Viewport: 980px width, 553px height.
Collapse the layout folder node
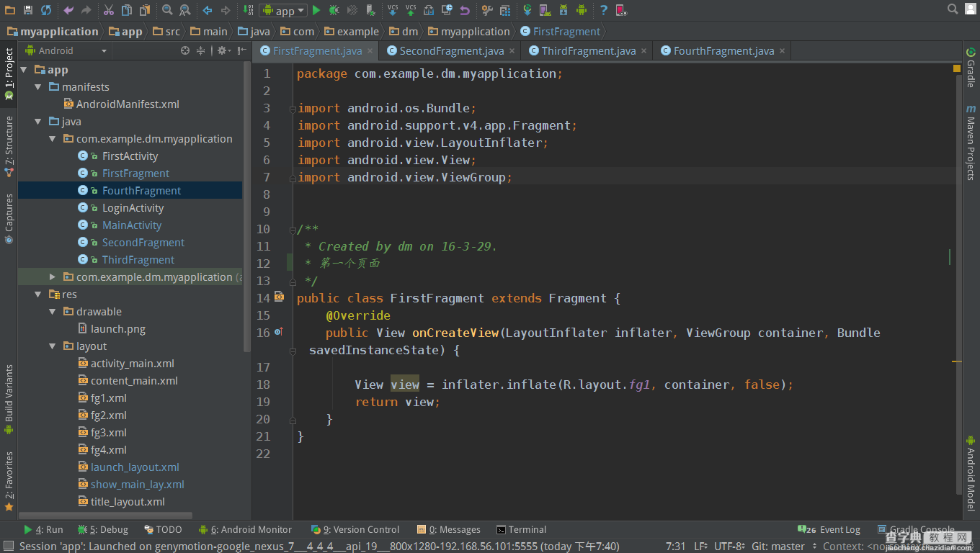(x=53, y=346)
